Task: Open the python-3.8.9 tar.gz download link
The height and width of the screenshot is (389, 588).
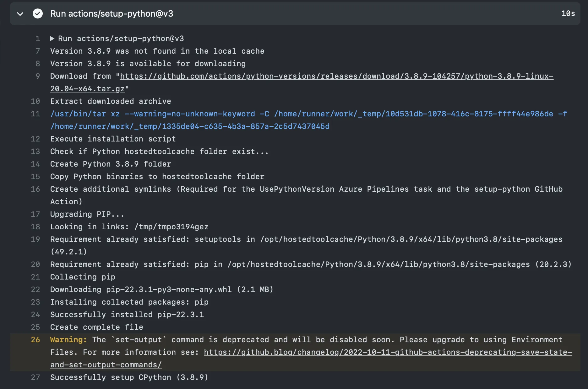Action: pos(336,76)
